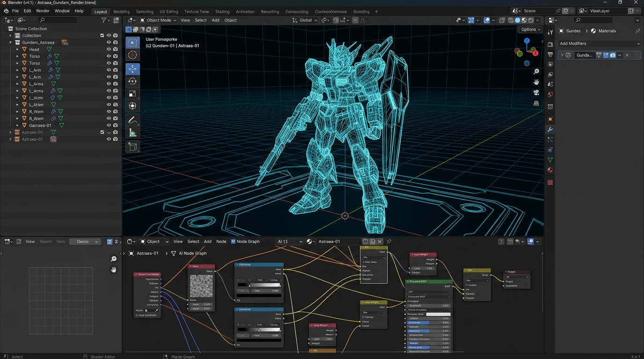Open the Modifiers wrench tab in Properties

(550, 129)
